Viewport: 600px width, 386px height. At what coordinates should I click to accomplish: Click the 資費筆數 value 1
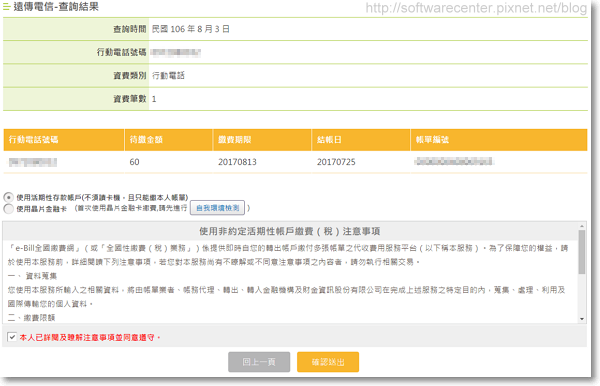[x=154, y=99]
